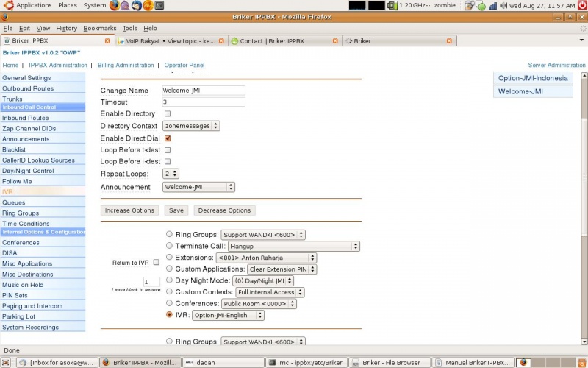The width and height of the screenshot is (588, 368).
Task: Switch to Contact | Briker IPPBX tab
Action: coord(284,41)
